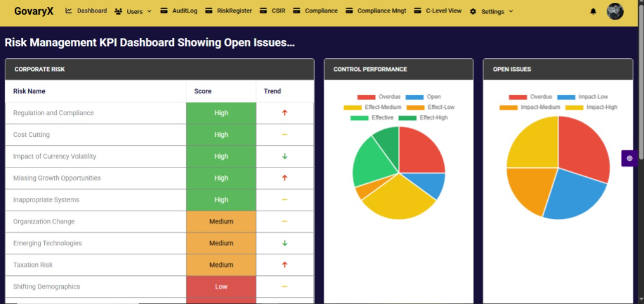Viewport: 644px width, 304px height.
Task: Click Medium score of Organization Change
Action: point(221,222)
